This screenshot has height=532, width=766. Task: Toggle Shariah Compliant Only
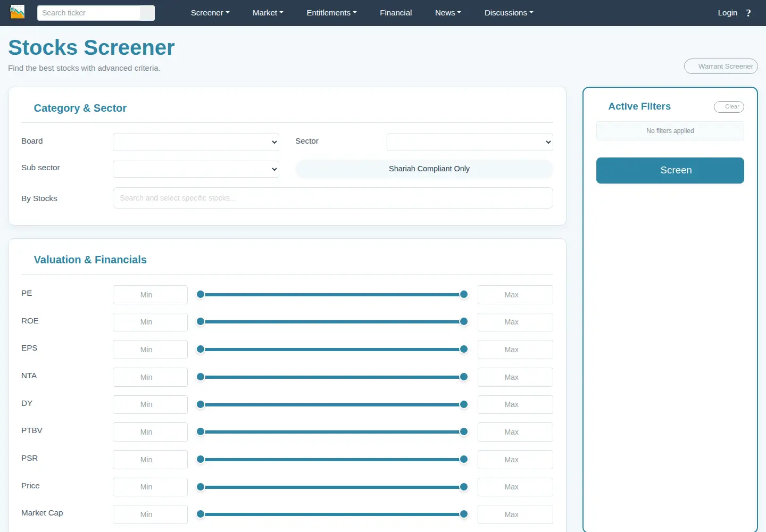coord(424,169)
